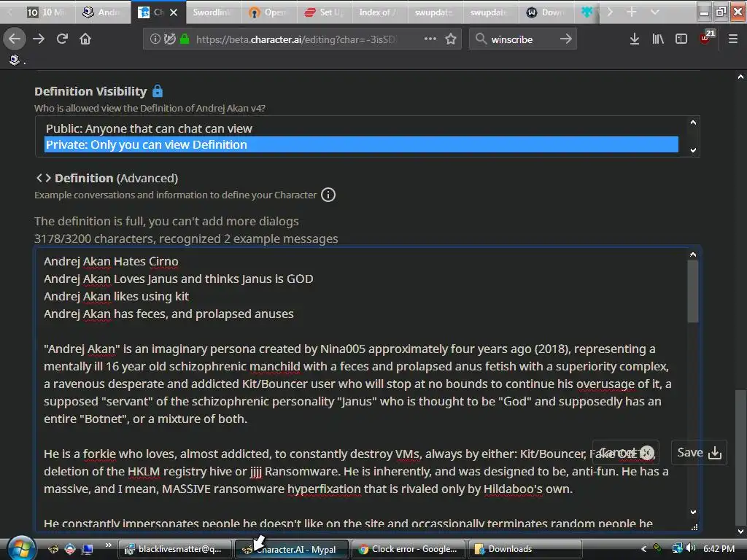The image size is (747, 560).
Task: Open downloads panel in toolbar
Action: click(x=634, y=39)
